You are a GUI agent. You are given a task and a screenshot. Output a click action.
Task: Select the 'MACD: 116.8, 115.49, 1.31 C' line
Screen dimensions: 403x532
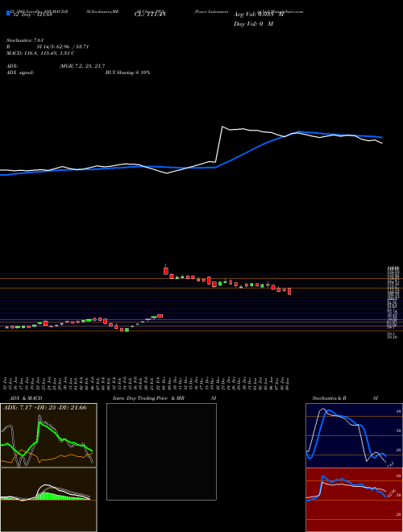click(x=41, y=53)
